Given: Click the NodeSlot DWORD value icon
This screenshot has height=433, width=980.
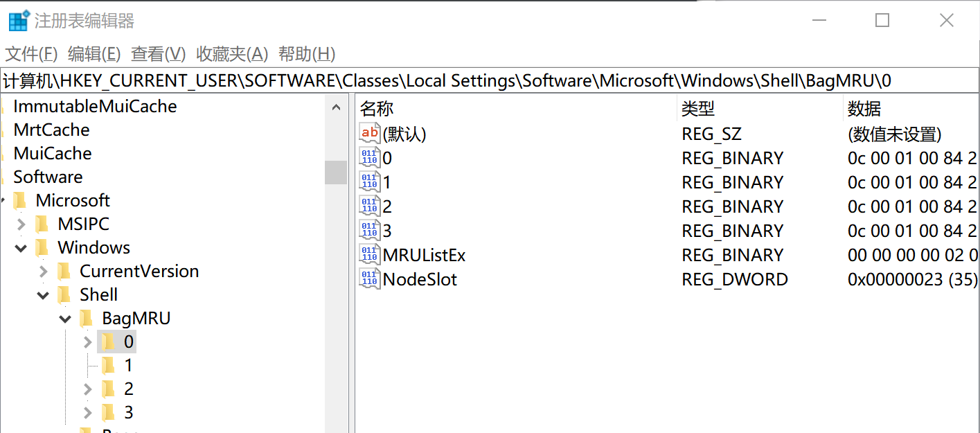Looking at the screenshot, I should click(x=370, y=279).
